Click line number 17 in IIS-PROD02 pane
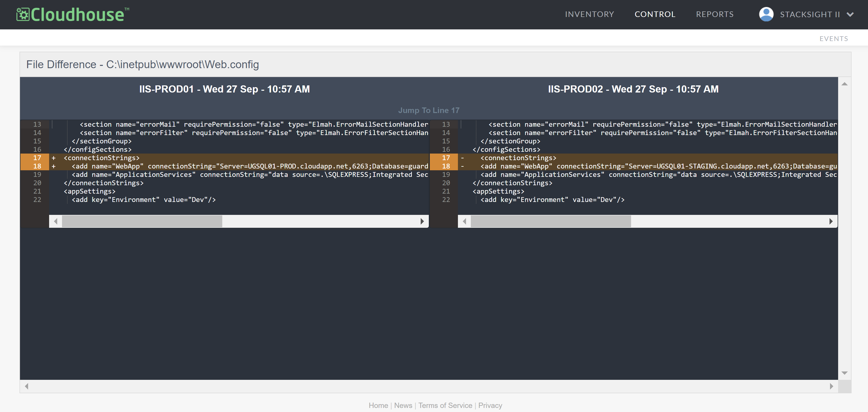Screen dimensions: 868x412 tap(446, 158)
